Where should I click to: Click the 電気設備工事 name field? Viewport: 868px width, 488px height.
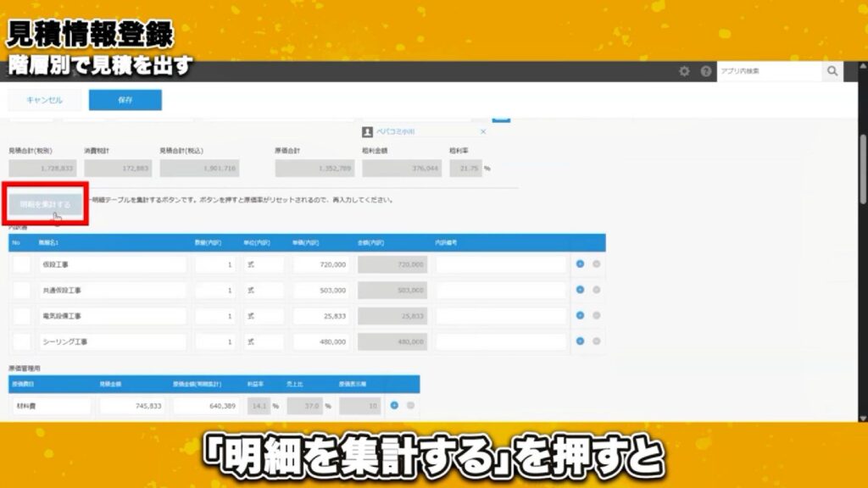click(x=113, y=316)
